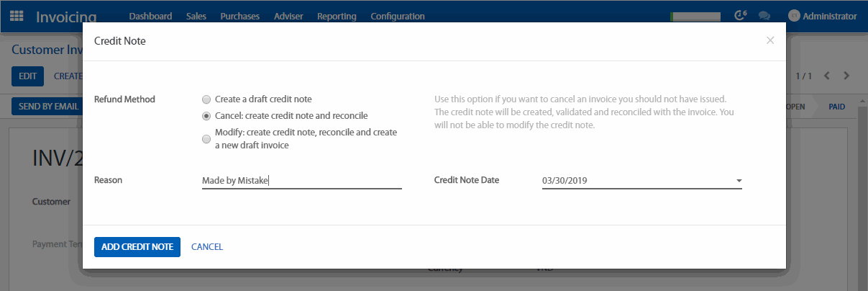Click the activities clock icon
Screen dimensions: 868x291
pos(739,16)
